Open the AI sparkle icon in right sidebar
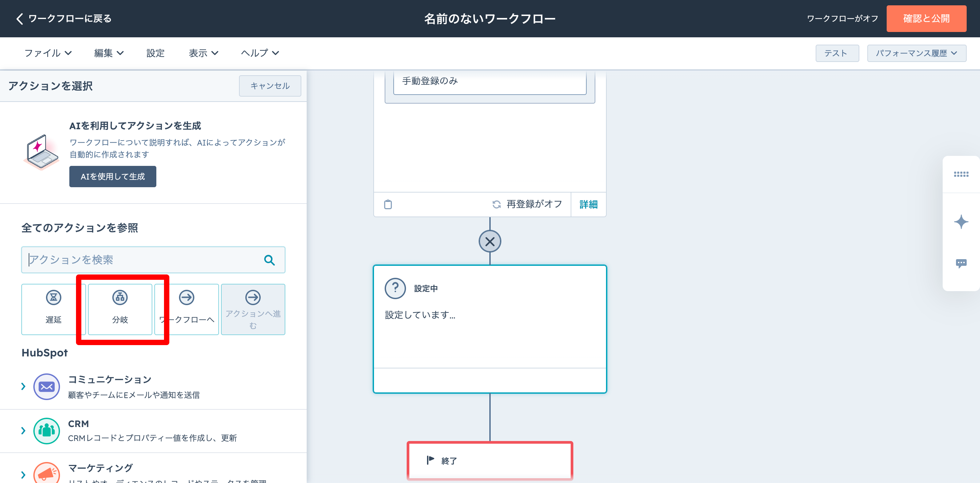This screenshot has width=980, height=483. click(x=961, y=222)
